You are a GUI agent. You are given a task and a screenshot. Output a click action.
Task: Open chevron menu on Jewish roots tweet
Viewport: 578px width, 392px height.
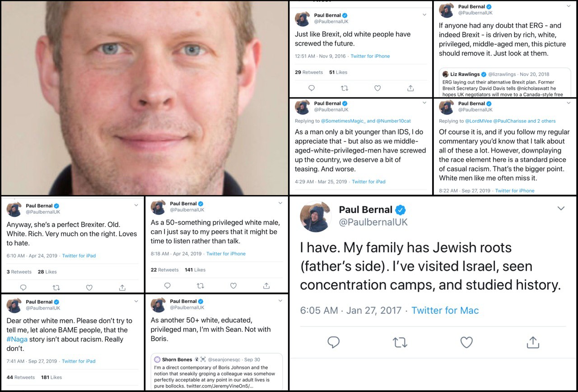pos(561,208)
